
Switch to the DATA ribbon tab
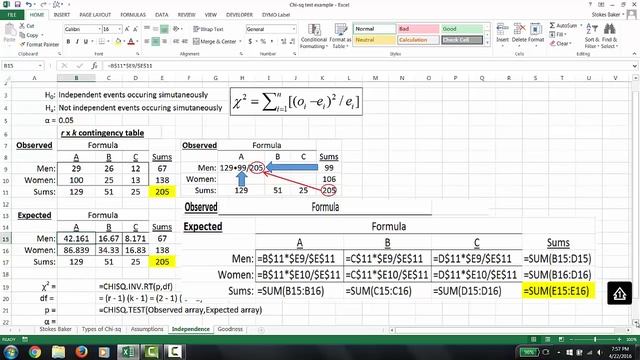coord(162,15)
